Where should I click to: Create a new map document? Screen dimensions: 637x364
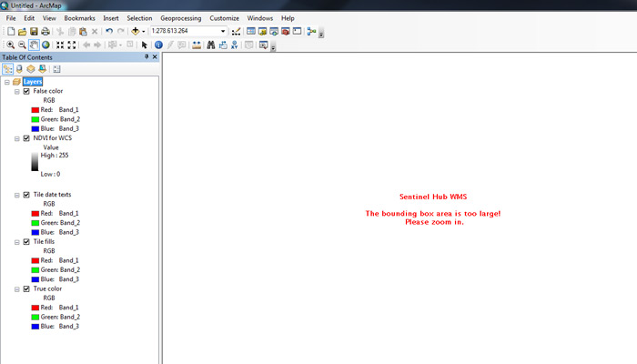point(11,31)
